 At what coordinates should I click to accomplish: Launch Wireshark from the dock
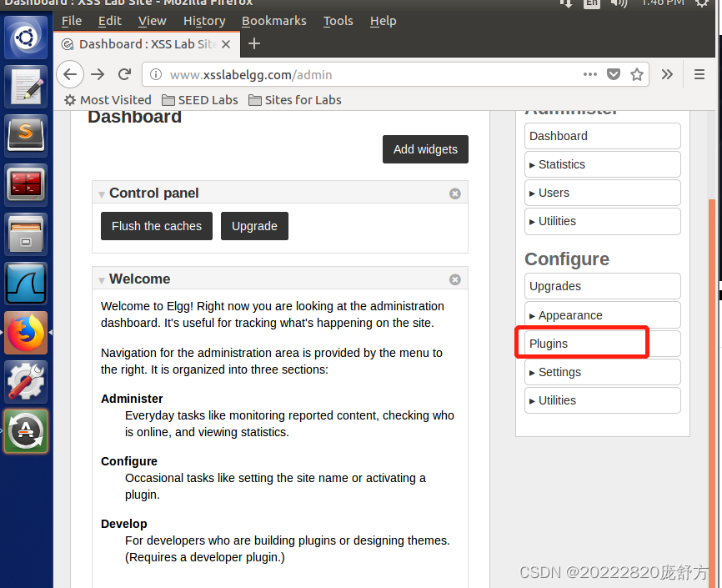point(26,284)
